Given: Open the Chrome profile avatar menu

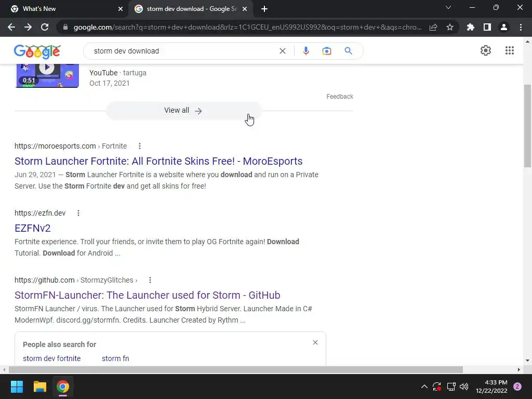Looking at the screenshot, I should tap(504, 27).
